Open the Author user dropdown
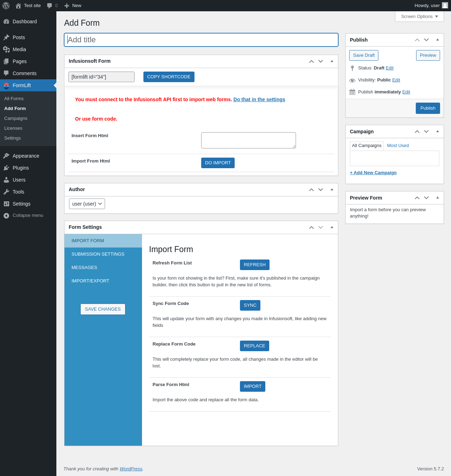 [x=87, y=204]
